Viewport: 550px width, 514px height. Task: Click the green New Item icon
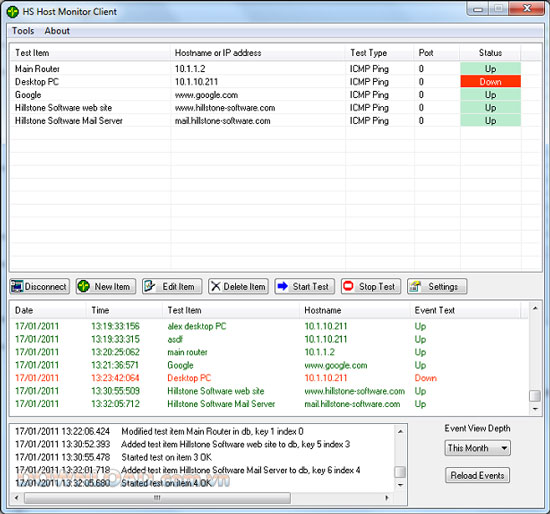83,286
